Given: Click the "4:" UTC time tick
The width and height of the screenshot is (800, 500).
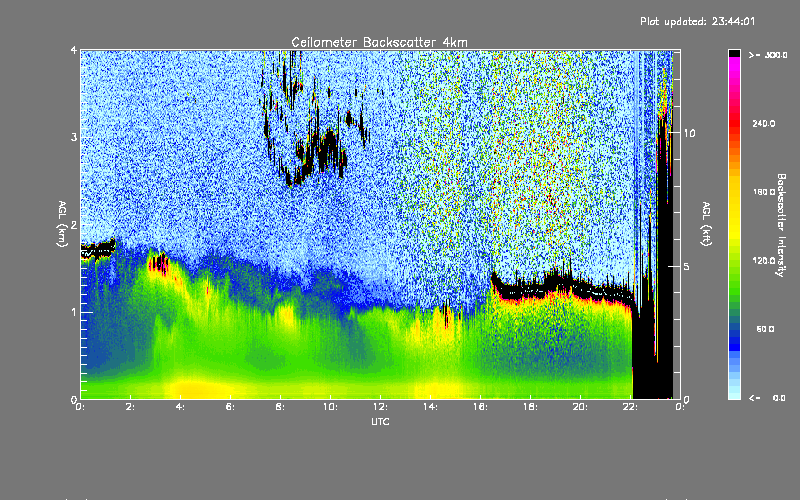Looking at the screenshot, I should [x=181, y=407].
